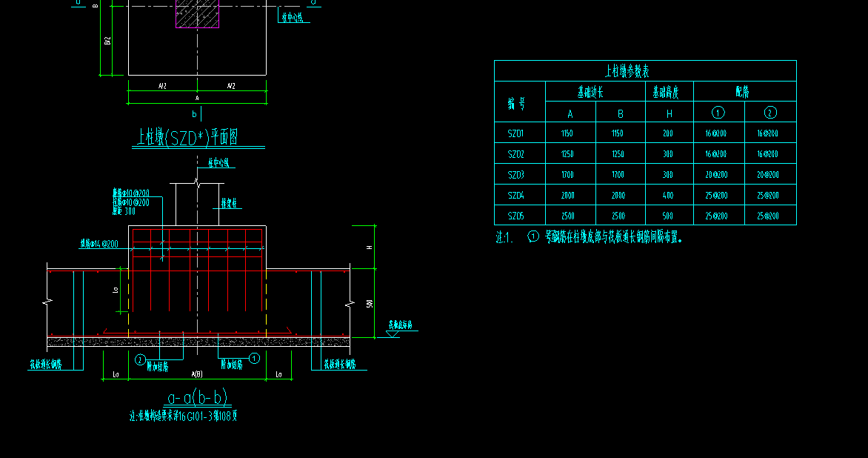868x458 pixels.
Task: Click the H value 300 in row SZD3
Action: [x=667, y=175]
